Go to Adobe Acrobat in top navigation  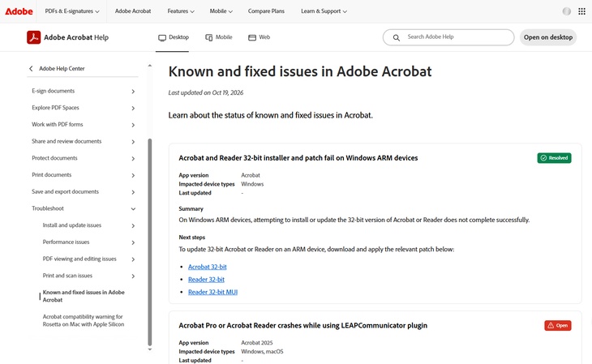click(x=133, y=11)
